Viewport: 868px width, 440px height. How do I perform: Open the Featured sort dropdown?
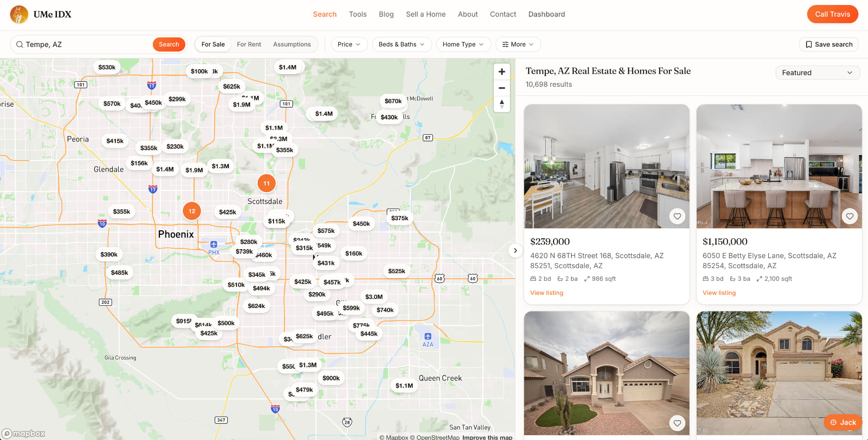point(817,72)
